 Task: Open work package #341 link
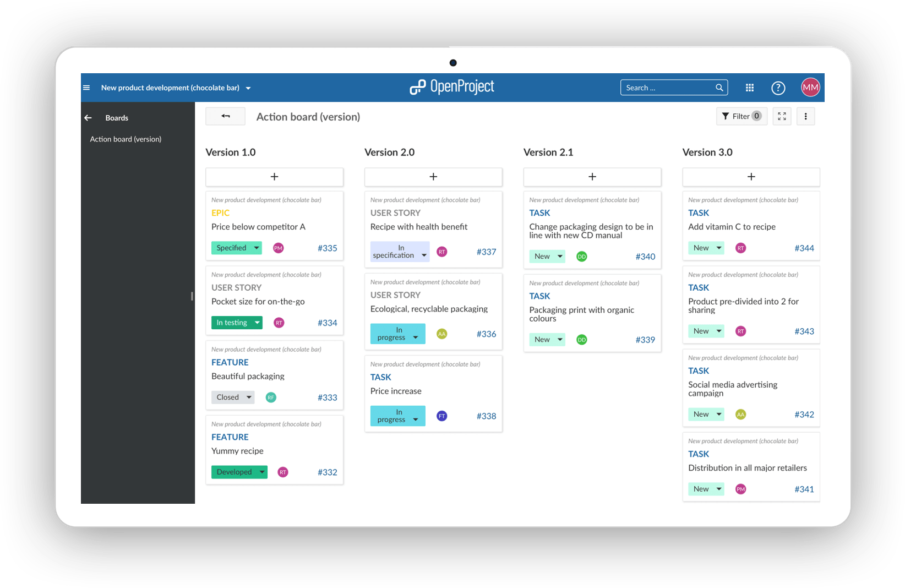[804, 489]
